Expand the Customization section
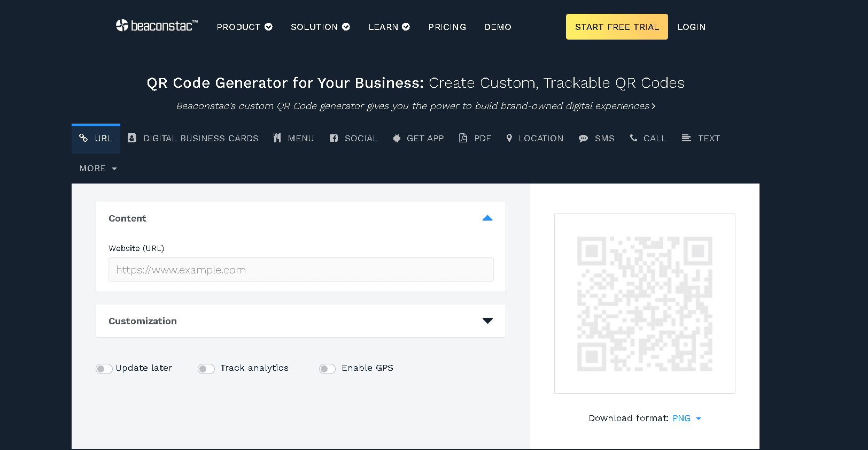The width and height of the screenshot is (868, 450). click(487, 321)
